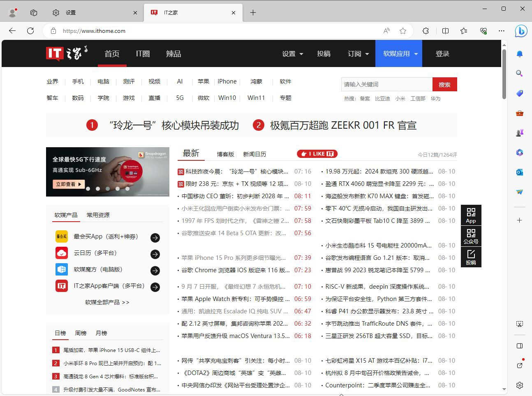This screenshot has height=396, width=532.
Task: Open the iPhone category link
Action: (227, 81)
